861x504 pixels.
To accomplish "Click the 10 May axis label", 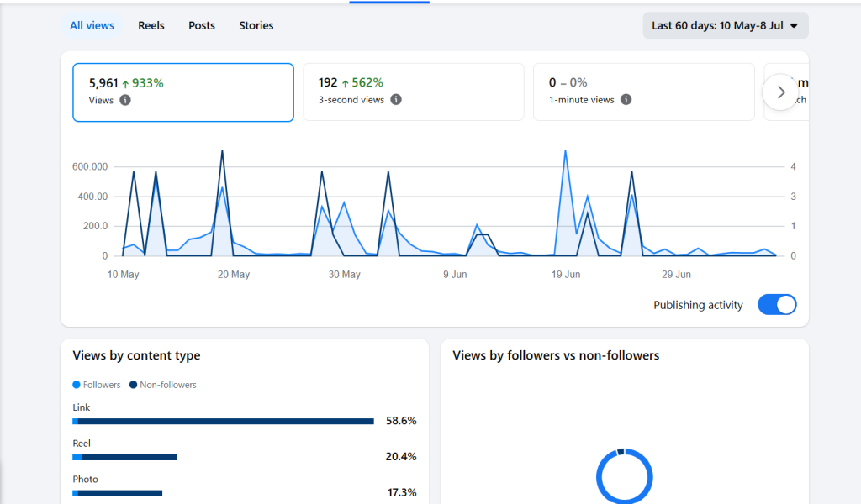I will (x=123, y=274).
